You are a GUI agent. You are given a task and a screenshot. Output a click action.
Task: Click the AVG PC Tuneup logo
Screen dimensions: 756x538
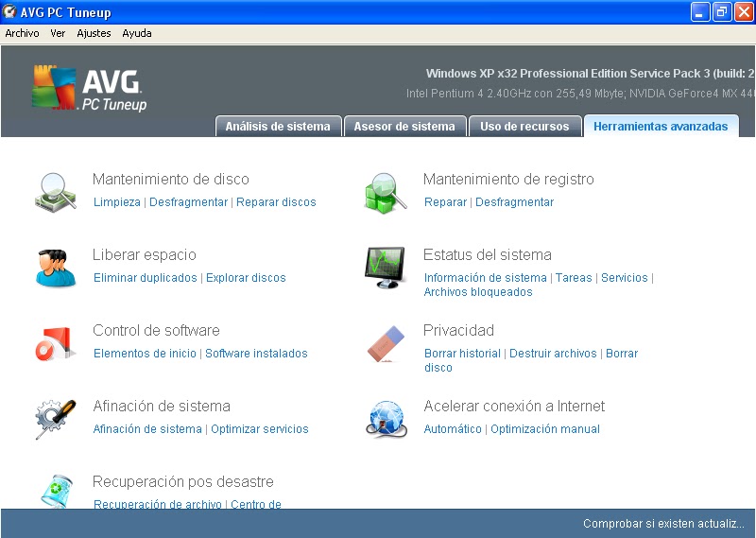pos(90,88)
